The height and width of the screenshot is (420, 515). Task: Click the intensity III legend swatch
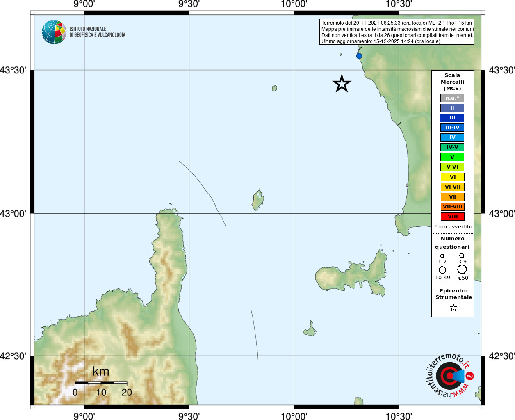(x=452, y=118)
